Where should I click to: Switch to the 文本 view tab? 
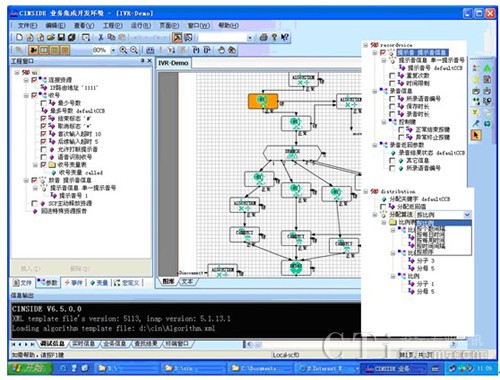(188, 282)
